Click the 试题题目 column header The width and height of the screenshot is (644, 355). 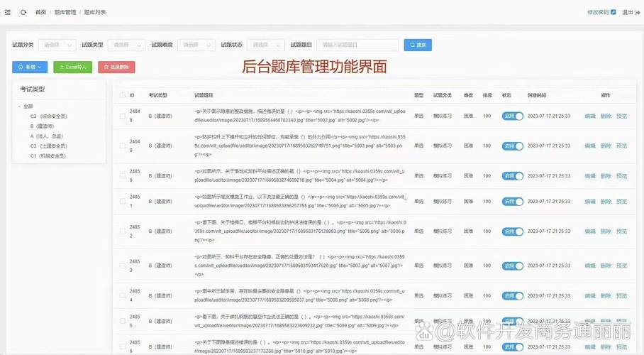pos(204,95)
